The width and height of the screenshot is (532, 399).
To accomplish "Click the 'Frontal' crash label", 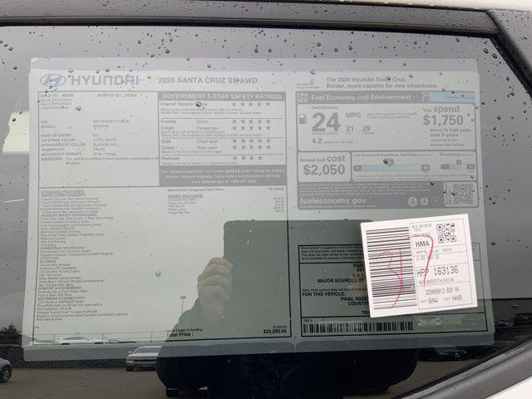I will tap(169, 121).
